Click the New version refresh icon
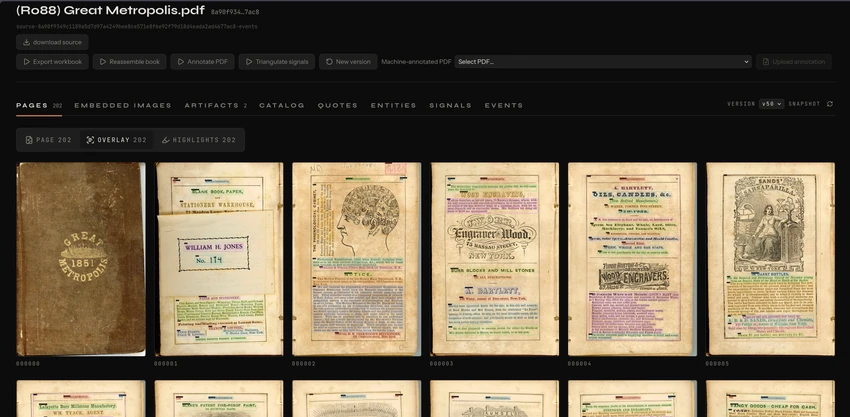 329,62
